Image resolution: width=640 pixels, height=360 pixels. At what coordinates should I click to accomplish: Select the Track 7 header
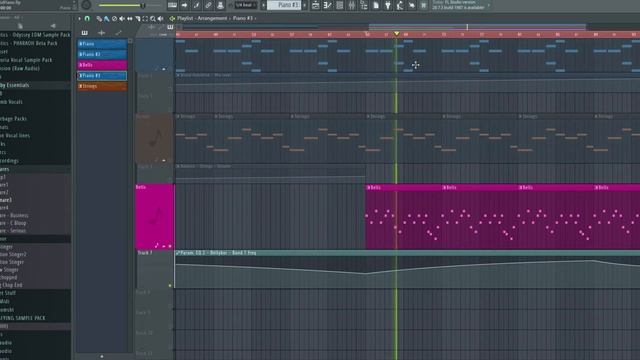tap(155, 269)
